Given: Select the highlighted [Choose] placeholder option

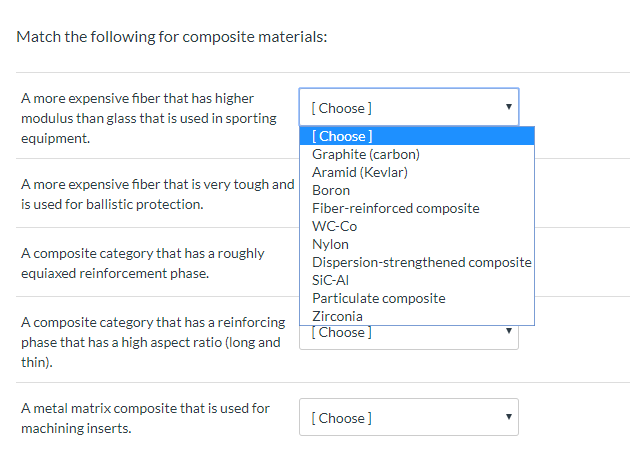Looking at the screenshot, I should pyautogui.click(x=342, y=136).
